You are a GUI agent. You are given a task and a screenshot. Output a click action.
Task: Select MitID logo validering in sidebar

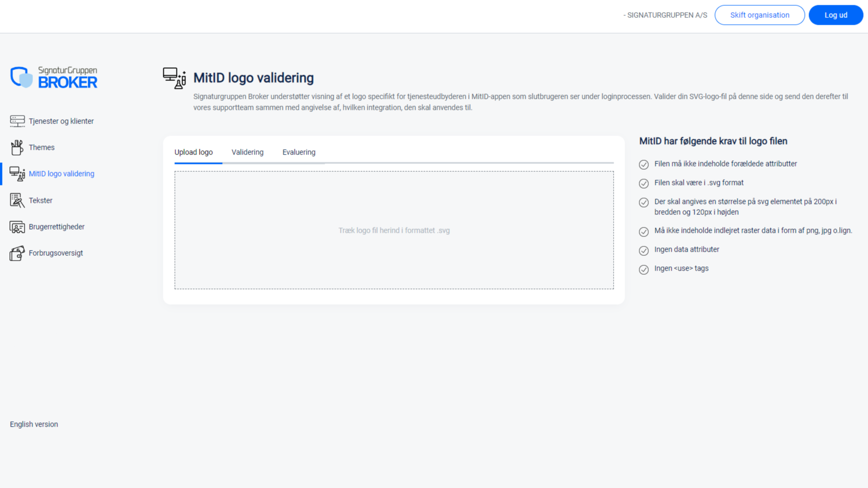coord(61,174)
